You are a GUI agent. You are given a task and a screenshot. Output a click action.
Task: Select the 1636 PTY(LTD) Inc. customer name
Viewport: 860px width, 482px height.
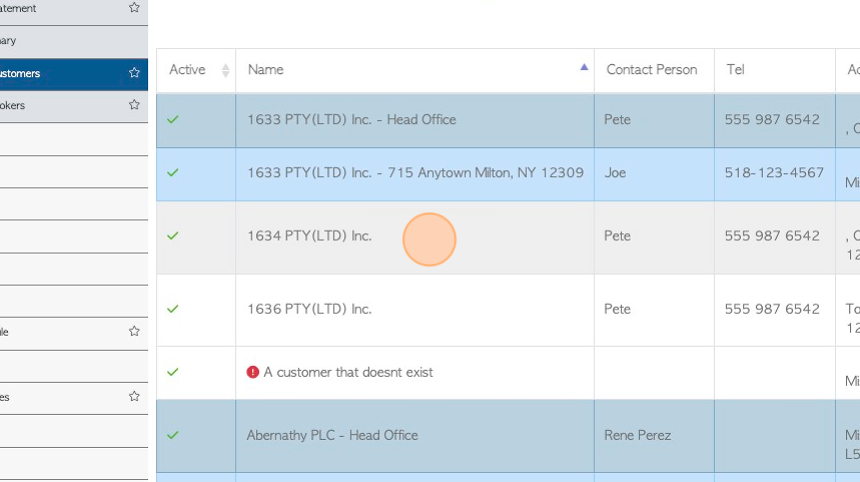pos(309,309)
